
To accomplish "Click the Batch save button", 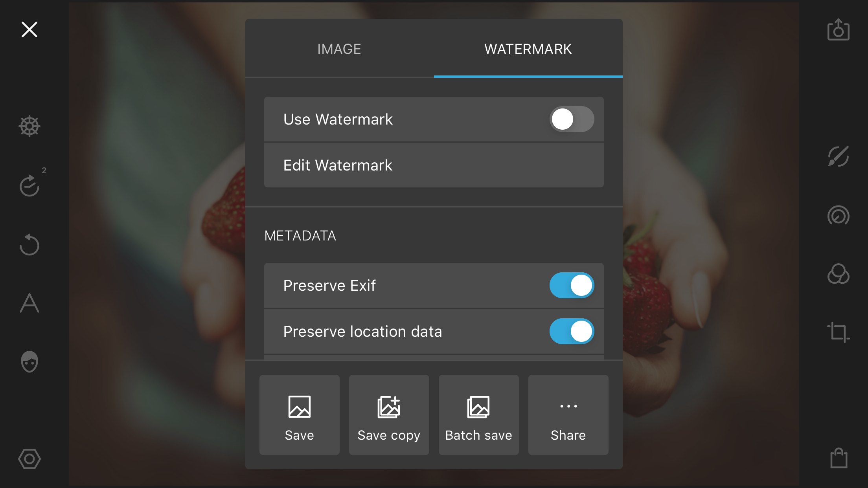I will (479, 415).
